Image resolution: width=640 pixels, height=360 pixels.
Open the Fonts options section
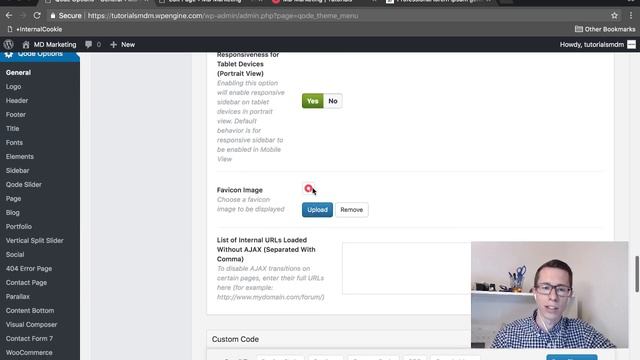tap(14, 142)
